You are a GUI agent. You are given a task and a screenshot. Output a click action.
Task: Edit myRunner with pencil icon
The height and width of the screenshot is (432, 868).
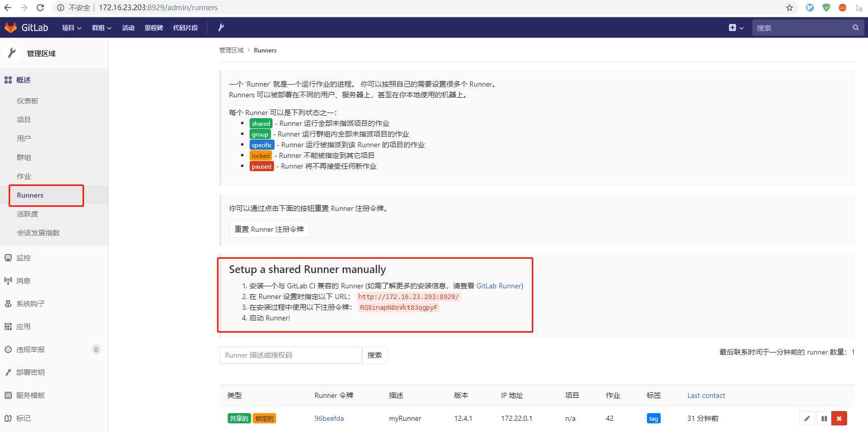click(x=807, y=419)
